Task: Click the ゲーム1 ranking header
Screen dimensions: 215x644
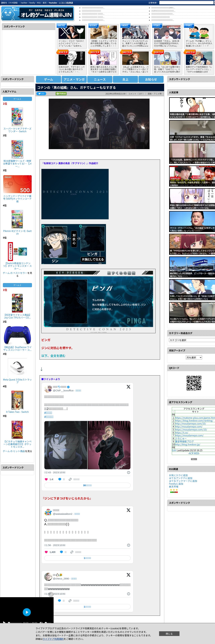Action: [x=17, y=99]
